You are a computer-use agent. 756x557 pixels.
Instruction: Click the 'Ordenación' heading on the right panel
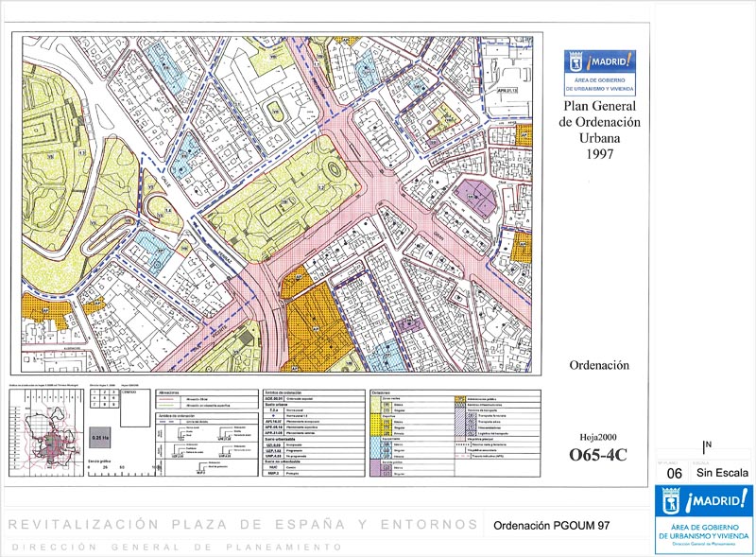599,364
